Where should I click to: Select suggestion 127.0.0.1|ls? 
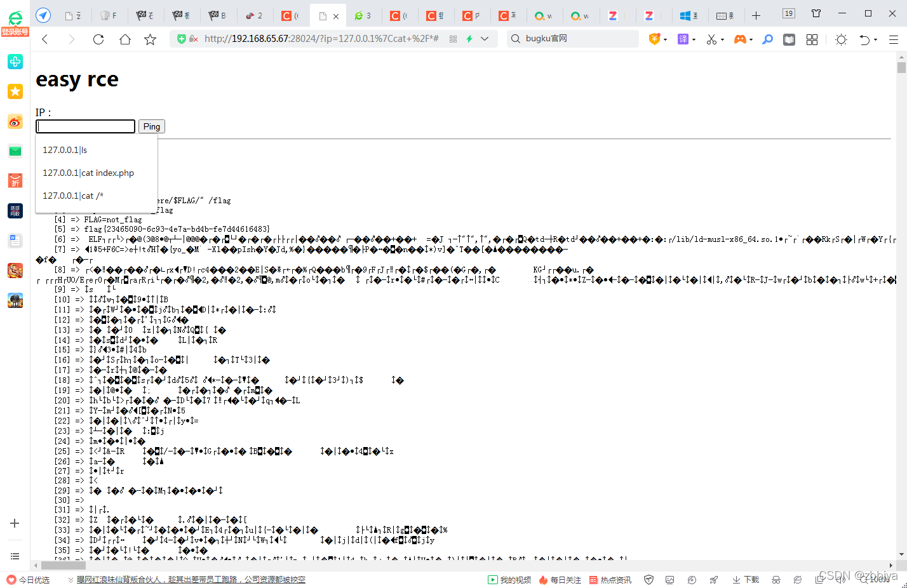click(x=97, y=150)
